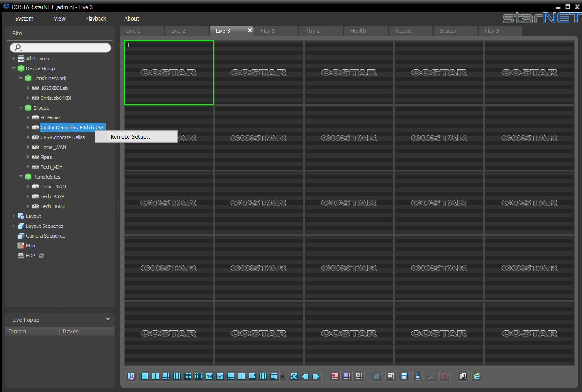This screenshot has width=582, height=392.
Task: Switch to the Play 3 tab
Action: click(500, 31)
